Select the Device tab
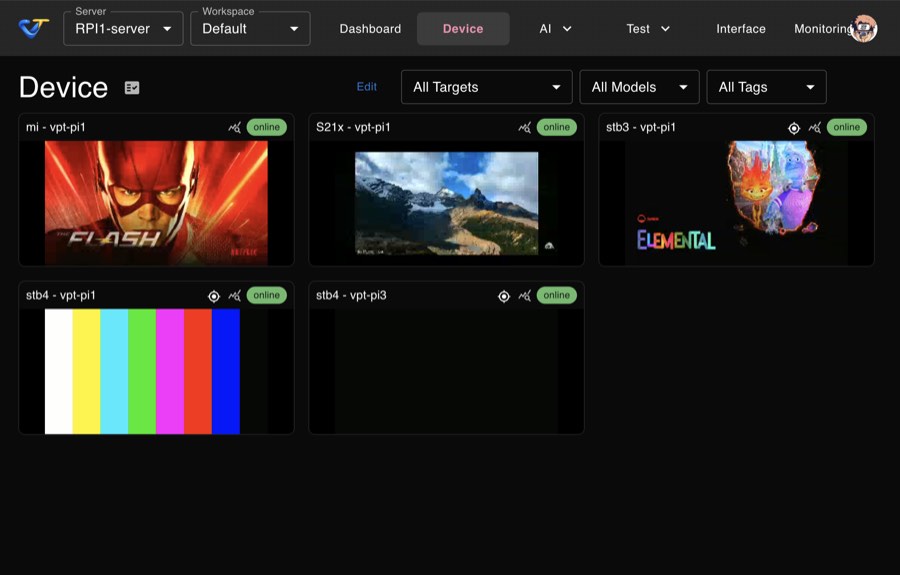900x575 pixels. coord(463,29)
